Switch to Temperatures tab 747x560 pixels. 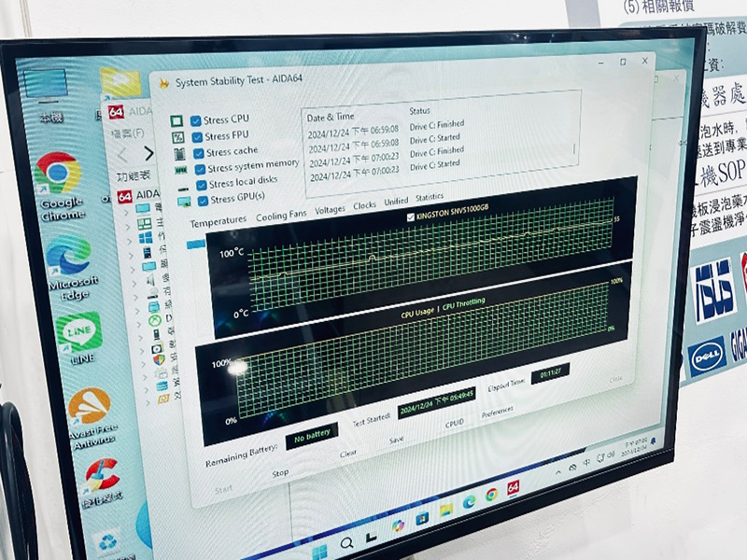(x=218, y=221)
